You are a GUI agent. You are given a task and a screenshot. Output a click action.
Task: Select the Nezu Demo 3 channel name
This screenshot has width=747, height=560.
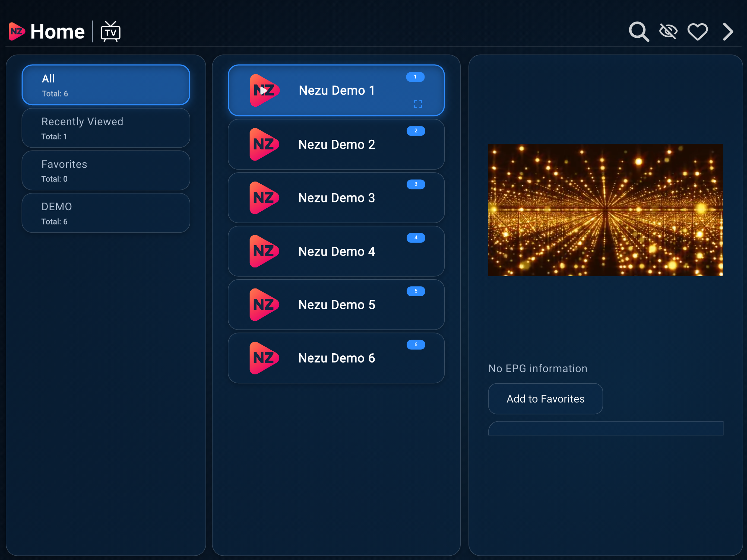pyautogui.click(x=337, y=198)
